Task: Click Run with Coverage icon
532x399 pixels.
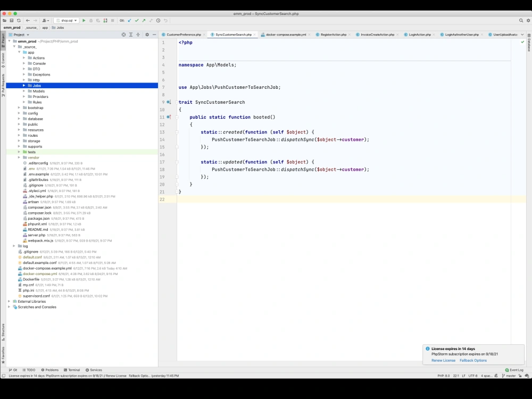Action: click(x=98, y=21)
